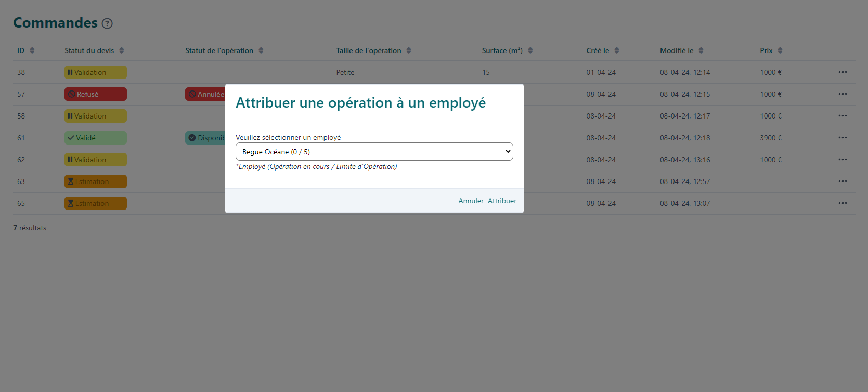
Task: Sort by Surface (m²) column
Action: 530,50
